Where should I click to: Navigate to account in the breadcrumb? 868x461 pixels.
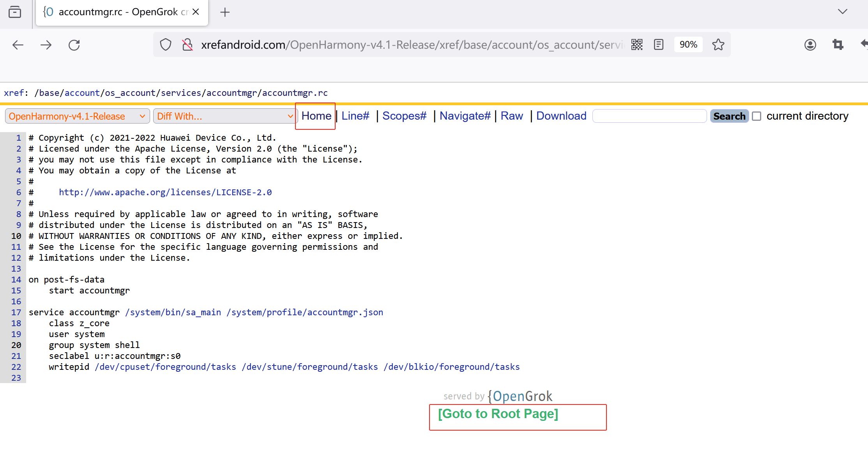[x=82, y=93]
